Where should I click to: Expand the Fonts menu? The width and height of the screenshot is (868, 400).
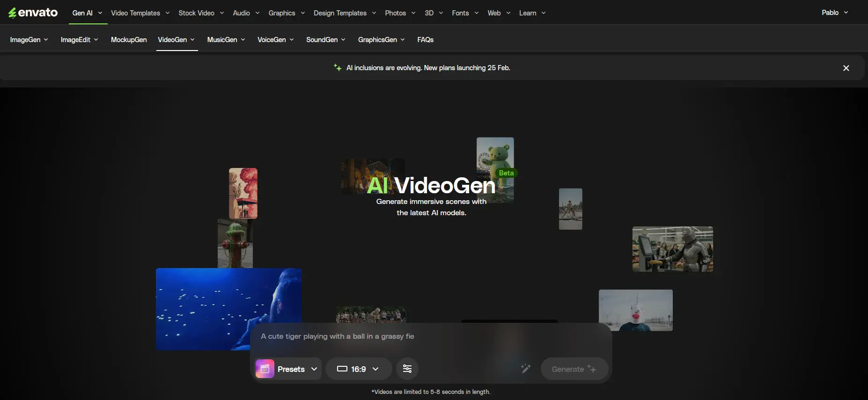(465, 13)
